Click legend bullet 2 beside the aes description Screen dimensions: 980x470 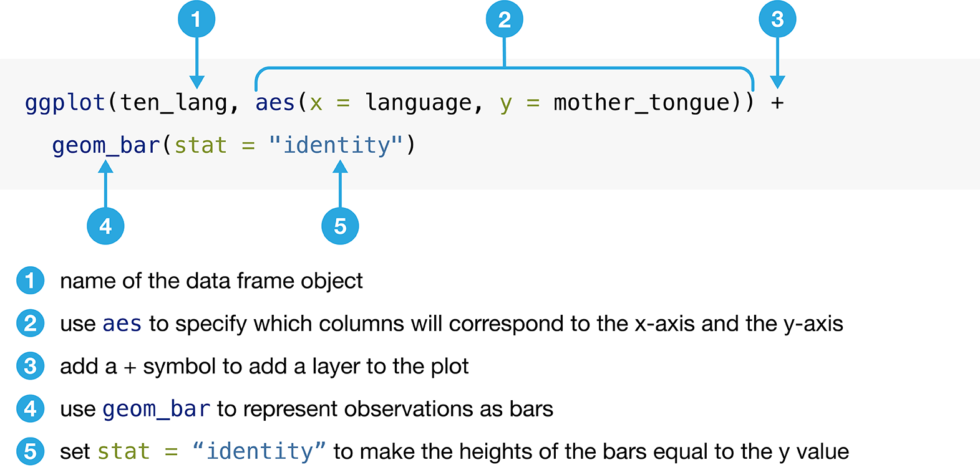(x=30, y=324)
